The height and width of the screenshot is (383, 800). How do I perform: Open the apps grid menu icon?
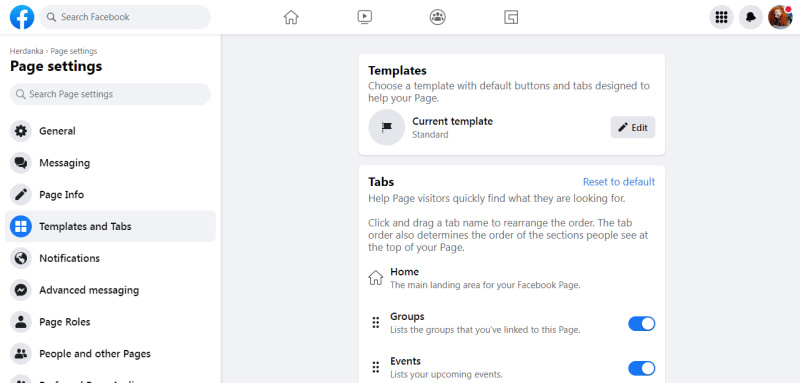[721, 17]
